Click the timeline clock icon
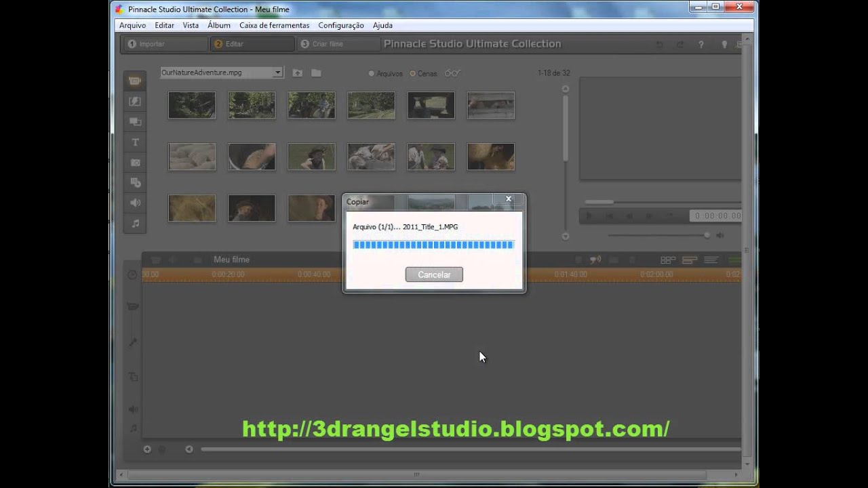 132,274
